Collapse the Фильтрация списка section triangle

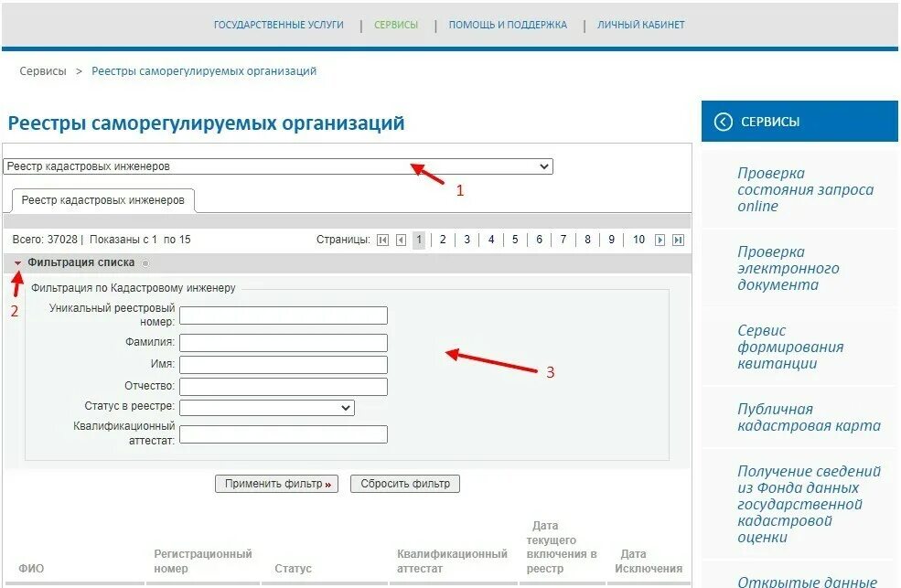tap(17, 263)
